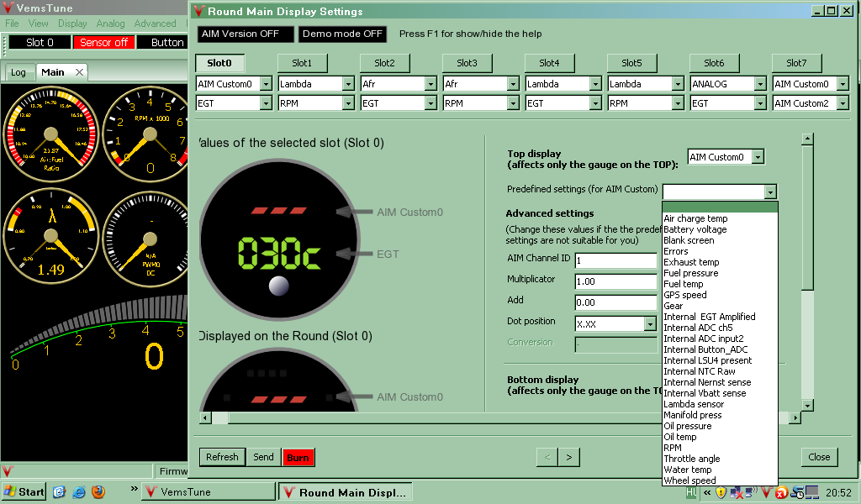Open the Dot position dropdown
The height and width of the screenshot is (504, 861).
(x=615, y=324)
